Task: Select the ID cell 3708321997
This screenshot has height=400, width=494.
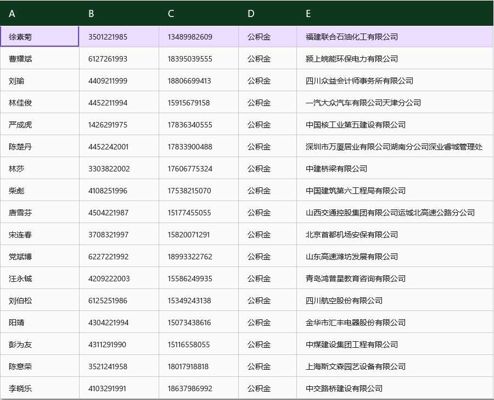Action: [x=119, y=235]
